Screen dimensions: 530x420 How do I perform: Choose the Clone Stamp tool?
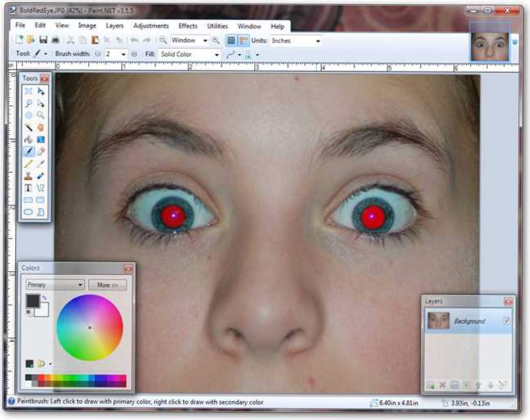click(28, 176)
